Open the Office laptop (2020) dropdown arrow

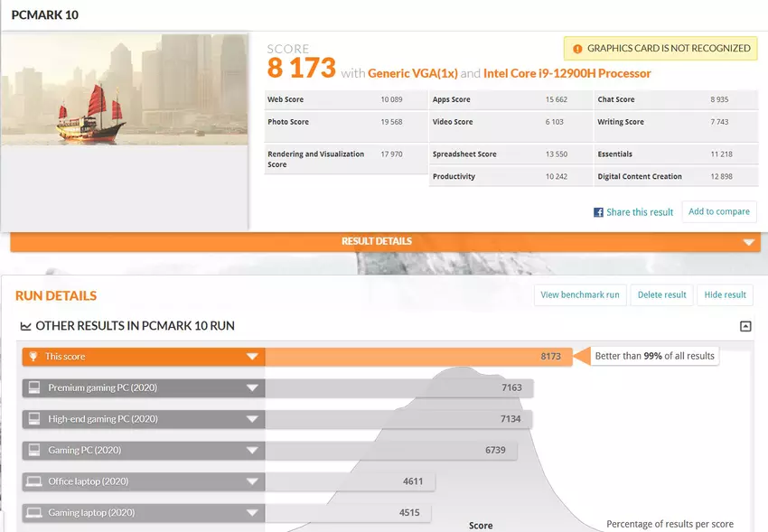coord(252,481)
